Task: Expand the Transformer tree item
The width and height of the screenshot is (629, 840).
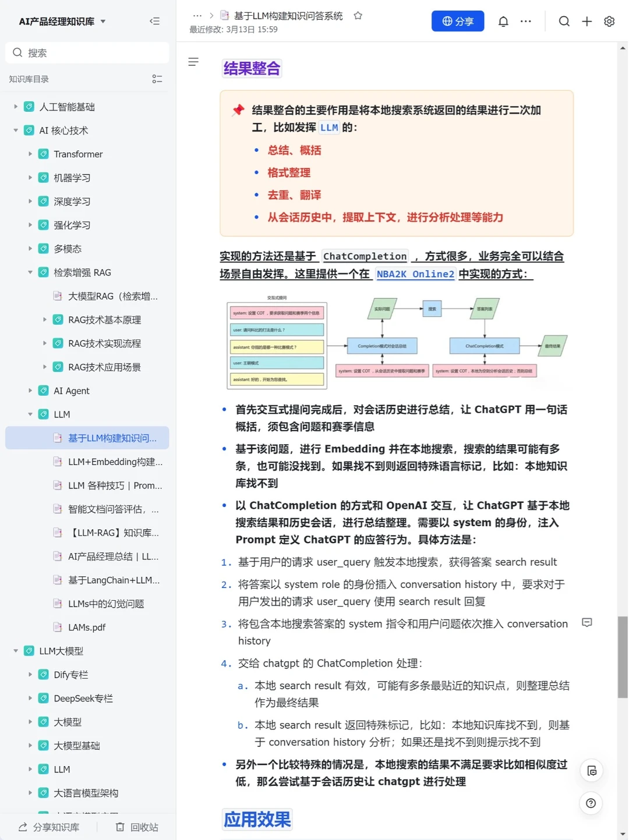Action: point(30,154)
